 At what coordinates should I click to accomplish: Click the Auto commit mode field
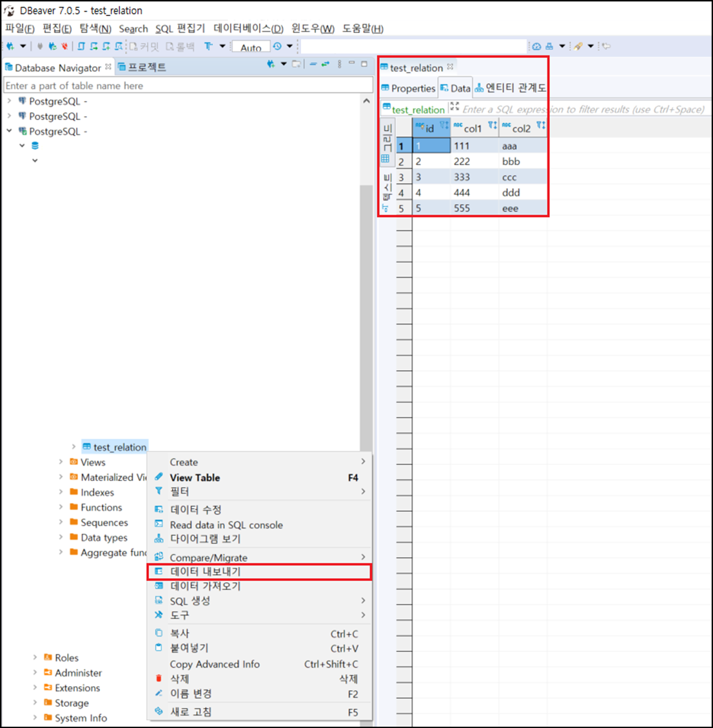pyautogui.click(x=251, y=47)
